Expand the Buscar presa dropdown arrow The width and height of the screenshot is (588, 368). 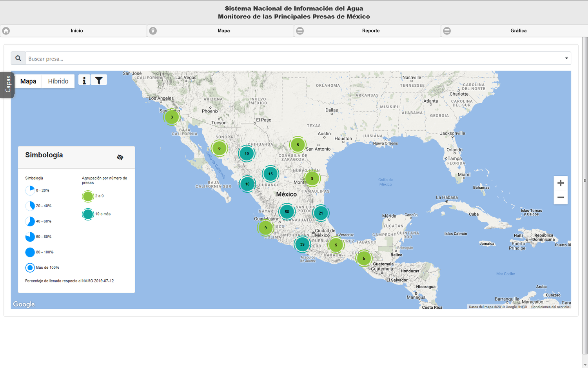[x=566, y=58]
